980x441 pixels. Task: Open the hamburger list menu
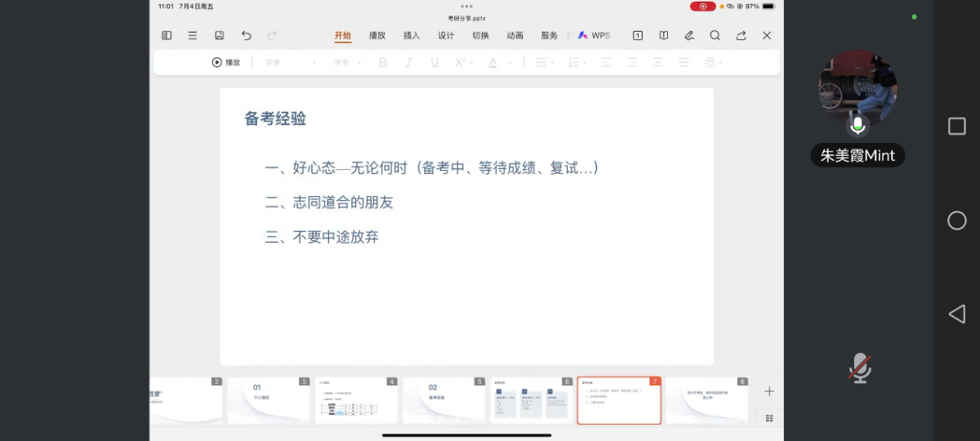pyautogui.click(x=193, y=36)
